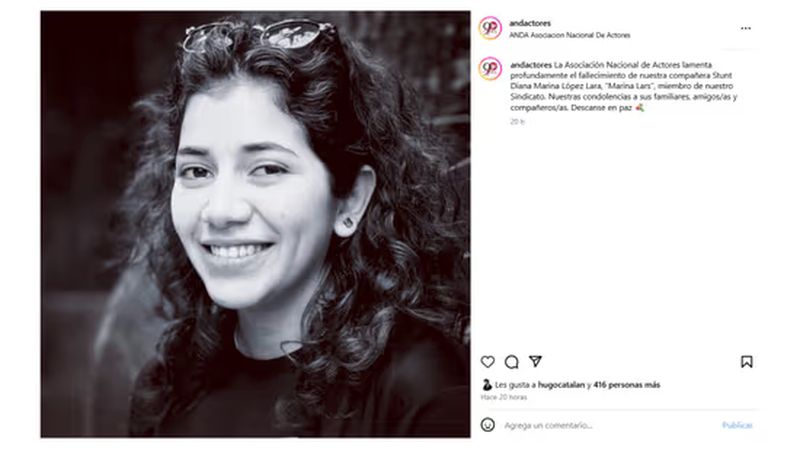Click small liker avatar next to likes
Image resolution: width=800 pixels, height=449 pixels.
487,385
